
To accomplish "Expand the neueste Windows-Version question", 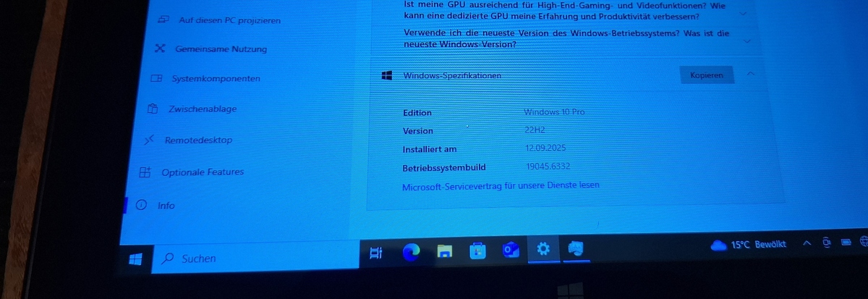I will pos(747,41).
